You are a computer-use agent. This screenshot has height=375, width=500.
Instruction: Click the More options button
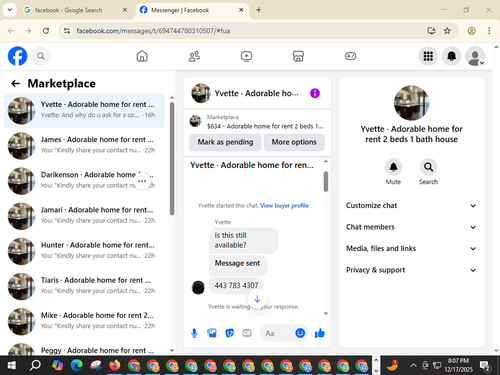coord(294,142)
